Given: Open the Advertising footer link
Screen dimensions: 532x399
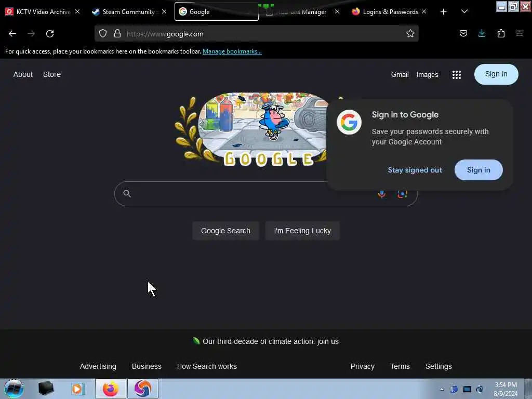Looking at the screenshot, I should pyautogui.click(x=98, y=366).
